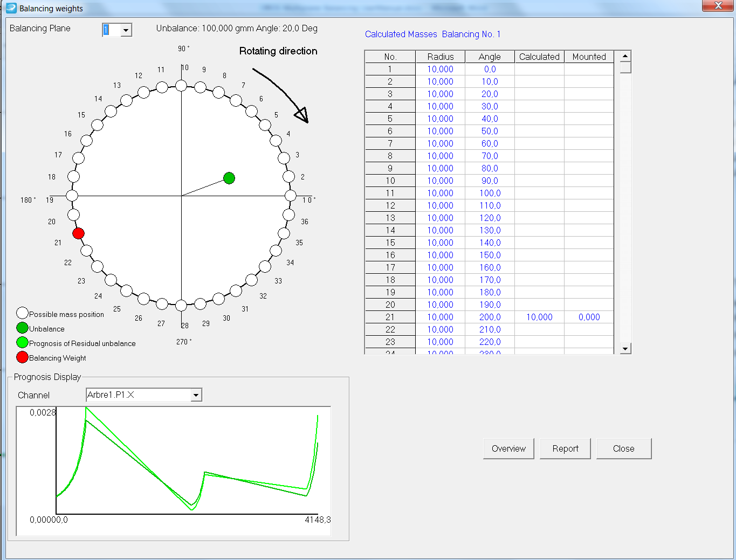This screenshot has height=560, width=736.
Task: Click the Calculated value 10,000 in row 21
Action: click(539, 317)
